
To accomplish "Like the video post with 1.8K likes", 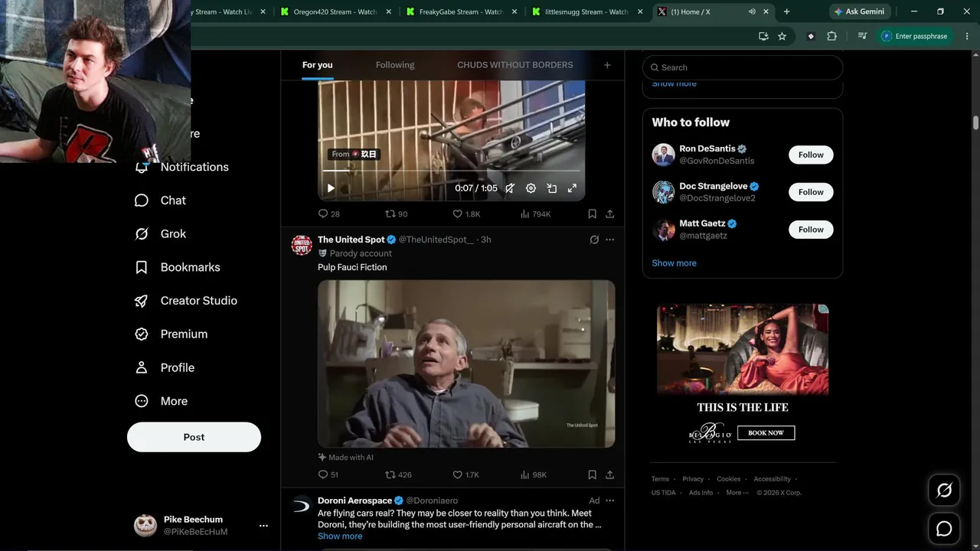I will (x=466, y=214).
